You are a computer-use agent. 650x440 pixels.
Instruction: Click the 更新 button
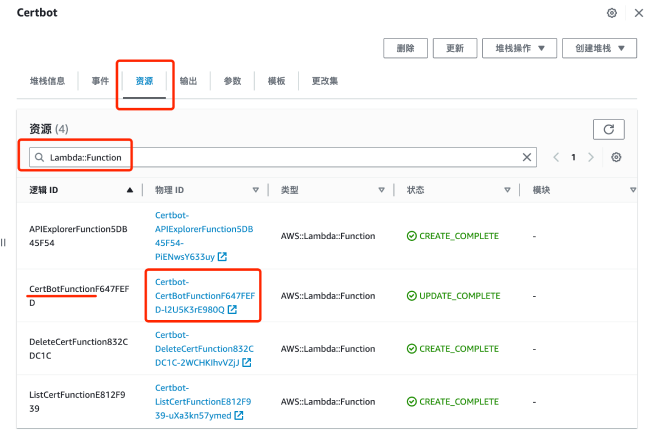(455, 48)
